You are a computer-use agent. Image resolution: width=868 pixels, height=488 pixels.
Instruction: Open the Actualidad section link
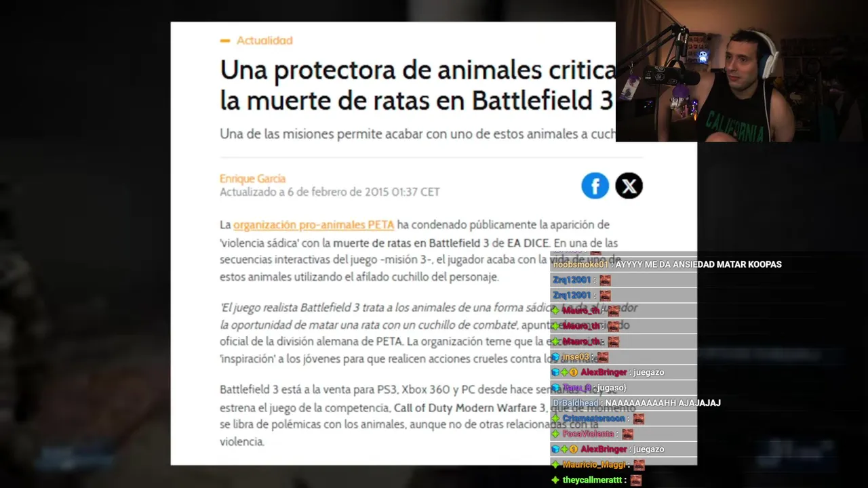(x=264, y=41)
